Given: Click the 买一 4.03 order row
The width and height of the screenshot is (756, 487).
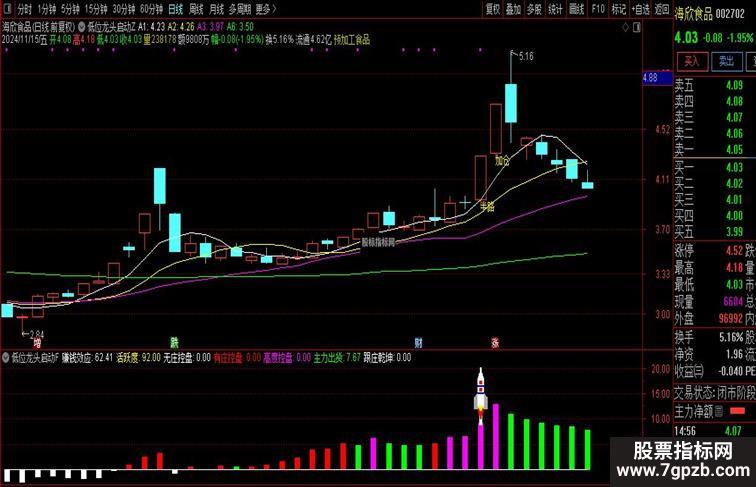Looking at the screenshot, I should (709, 167).
